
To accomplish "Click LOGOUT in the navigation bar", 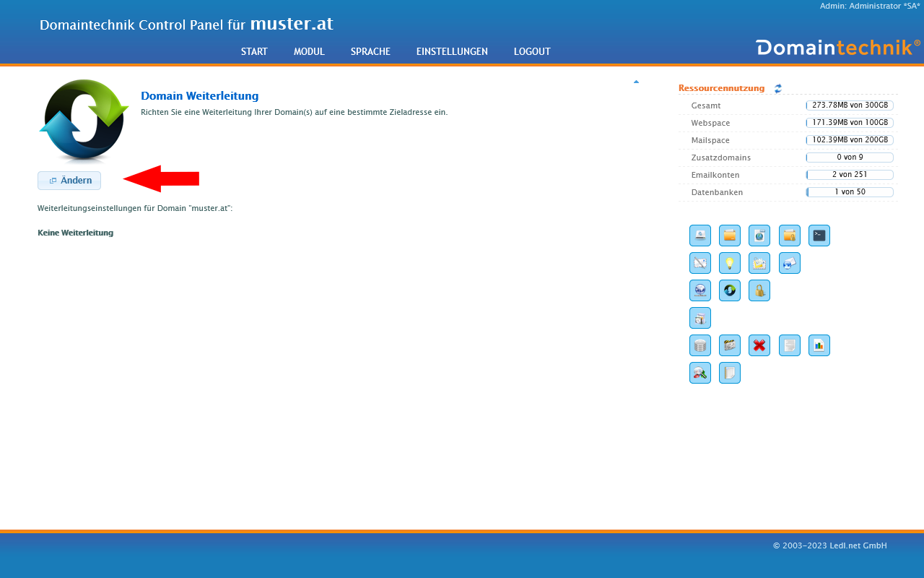I will pos(532,51).
